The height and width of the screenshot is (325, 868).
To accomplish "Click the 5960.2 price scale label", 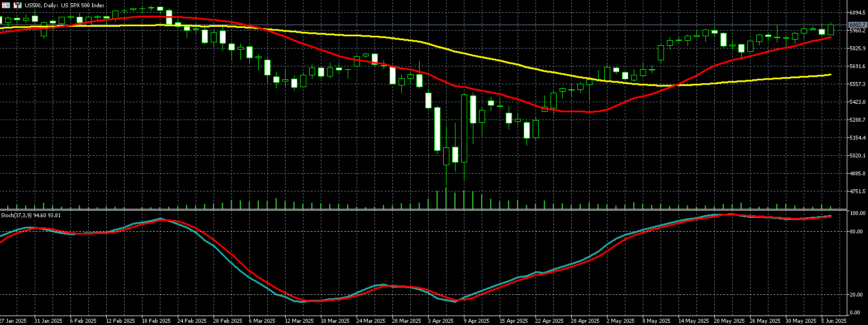I will [857, 30].
